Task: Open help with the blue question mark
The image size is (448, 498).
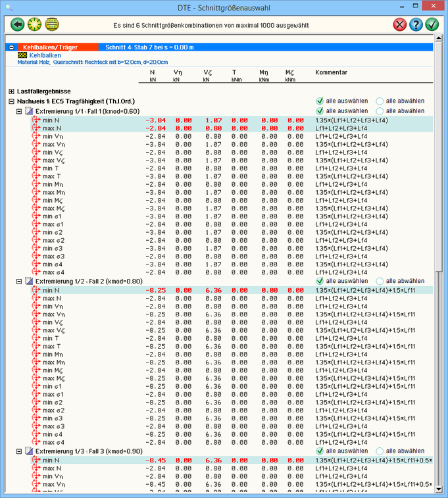Action: (x=416, y=25)
